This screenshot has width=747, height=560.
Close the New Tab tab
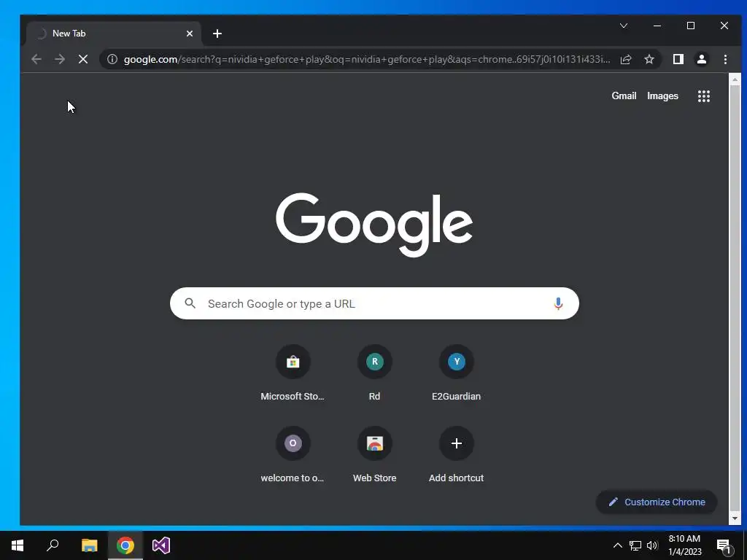[x=190, y=34]
